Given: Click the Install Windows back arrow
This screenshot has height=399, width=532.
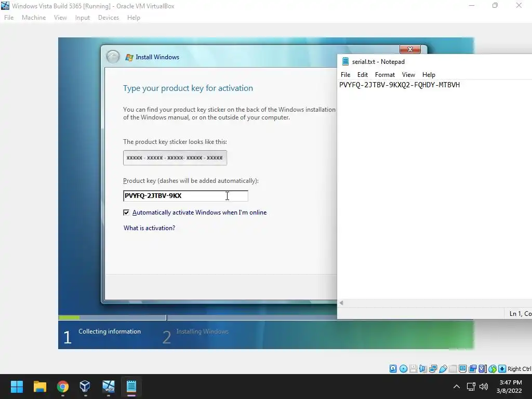Looking at the screenshot, I should [113, 57].
